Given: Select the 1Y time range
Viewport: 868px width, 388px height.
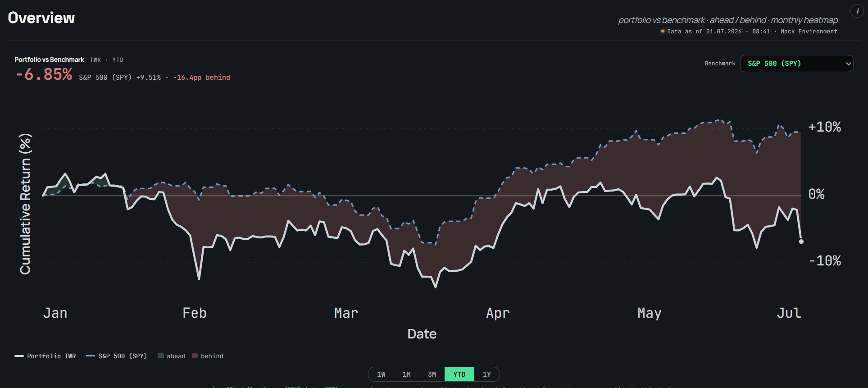Looking at the screenshot, I should pos(486,374).
